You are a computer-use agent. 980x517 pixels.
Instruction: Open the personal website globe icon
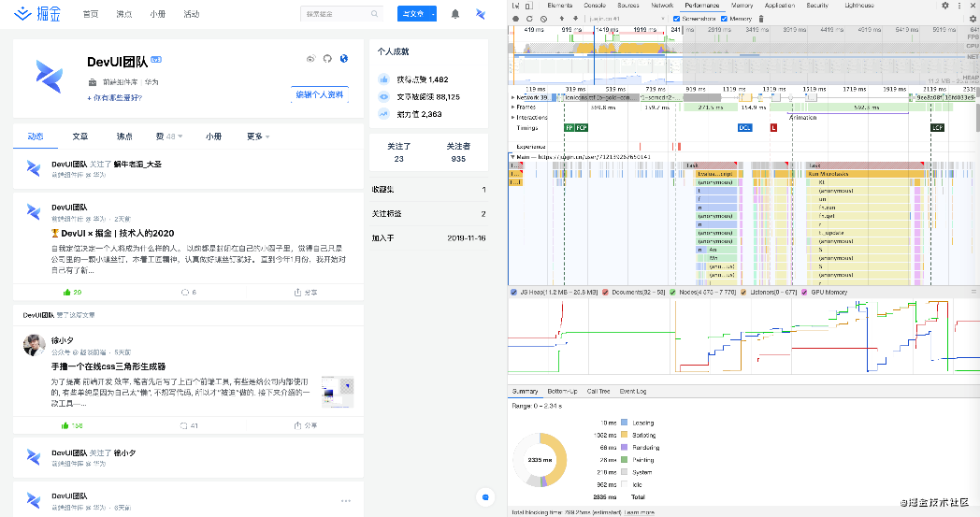coord(344,59)
